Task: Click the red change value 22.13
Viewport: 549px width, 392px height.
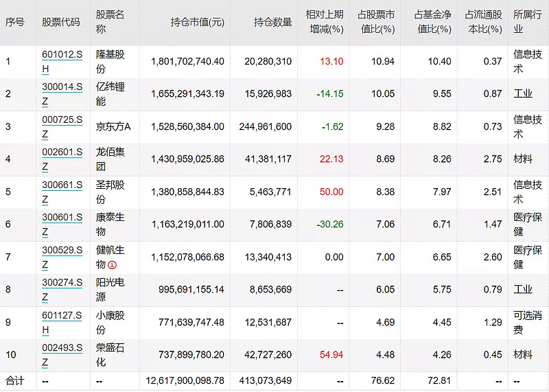Action: tap(331, 159)
